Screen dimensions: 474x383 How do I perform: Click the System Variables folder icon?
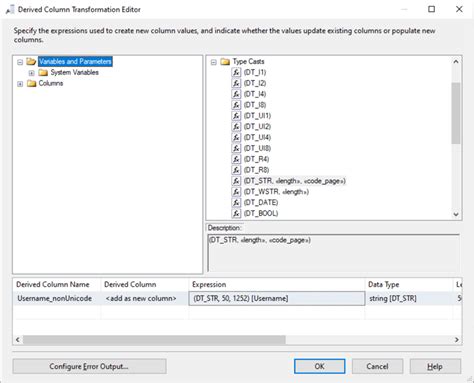43,72
